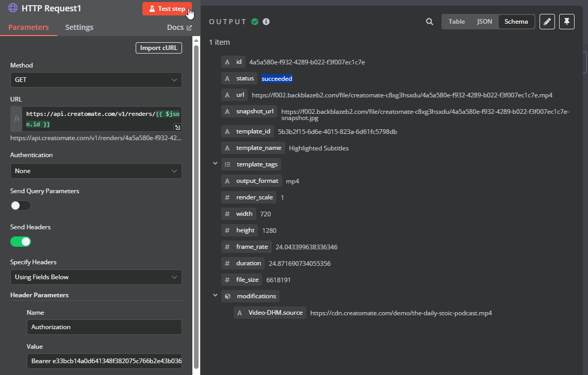588x375 pixels.
Task: Click the Import cURL button
Action: (159, 47)
